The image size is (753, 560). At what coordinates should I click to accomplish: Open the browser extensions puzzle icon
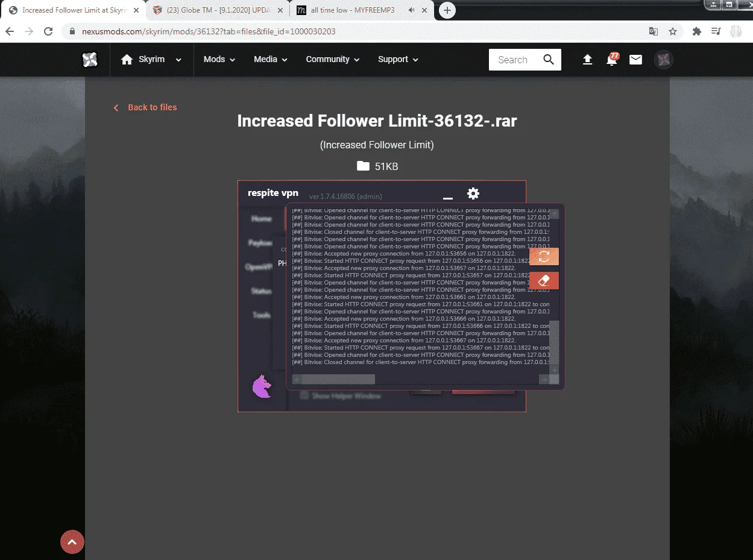697,31
